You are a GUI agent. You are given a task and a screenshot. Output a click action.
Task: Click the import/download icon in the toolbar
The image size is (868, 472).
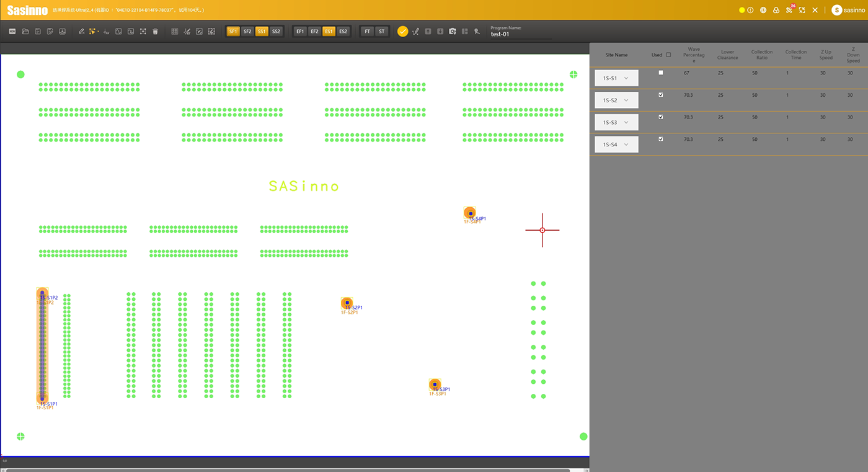click(x=63, y=31)
